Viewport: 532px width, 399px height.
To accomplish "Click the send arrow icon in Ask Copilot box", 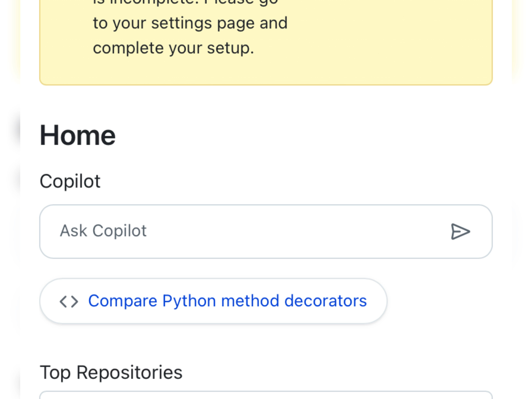I will (x=460, y=231).
